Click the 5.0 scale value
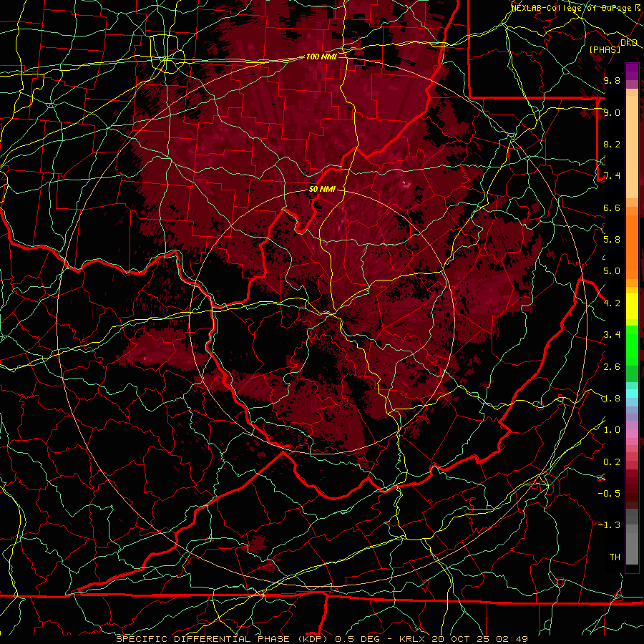The width and height of the screenshot is (644, 644). (x=612, y=271)
